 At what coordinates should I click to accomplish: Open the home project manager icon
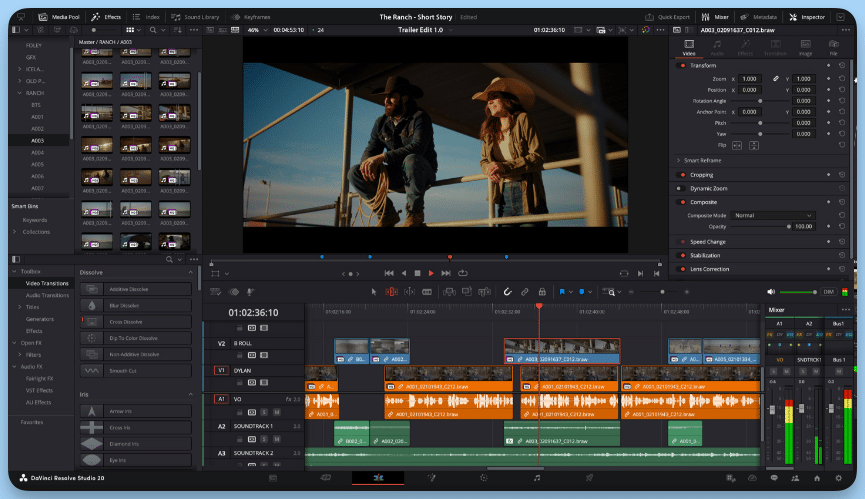[817, 479]
